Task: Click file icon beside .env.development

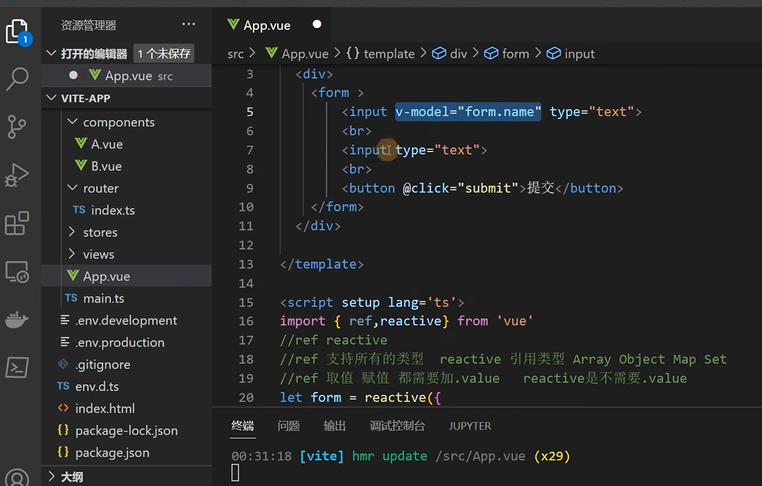Action: click(65, 320)
